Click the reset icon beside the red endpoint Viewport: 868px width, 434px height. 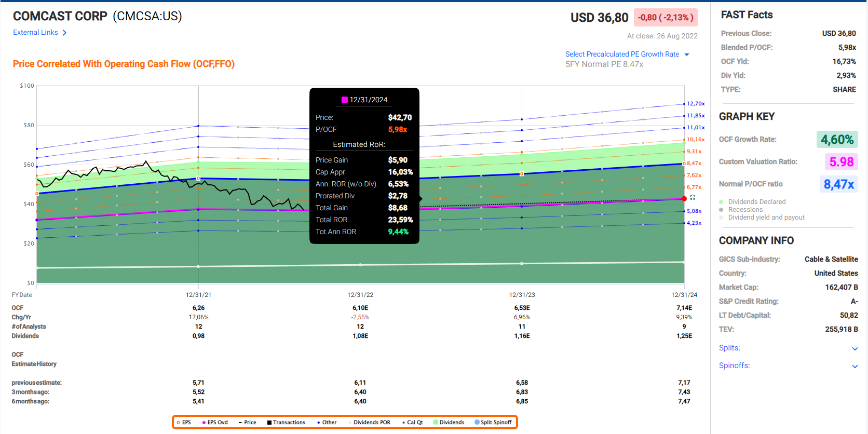pyautogui.click(x=693, y=198)
